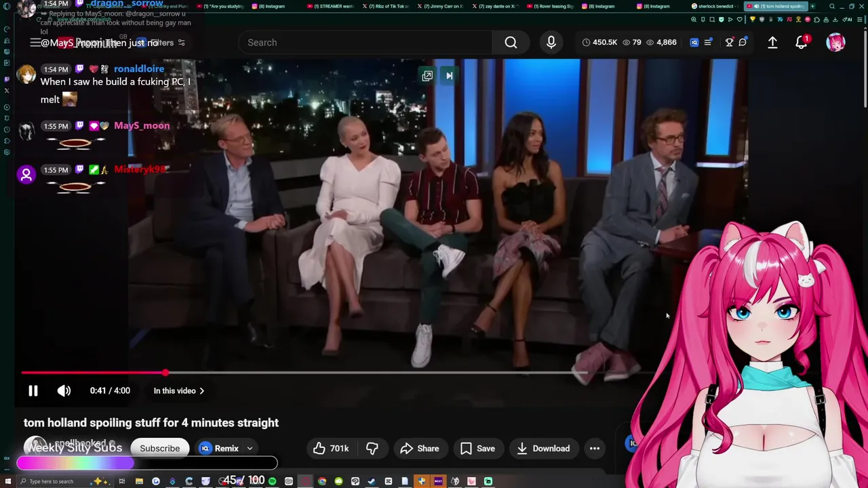868x488 pixels.
Task: Click chat username Misteryk98
Action: click(x=140, y=169)
